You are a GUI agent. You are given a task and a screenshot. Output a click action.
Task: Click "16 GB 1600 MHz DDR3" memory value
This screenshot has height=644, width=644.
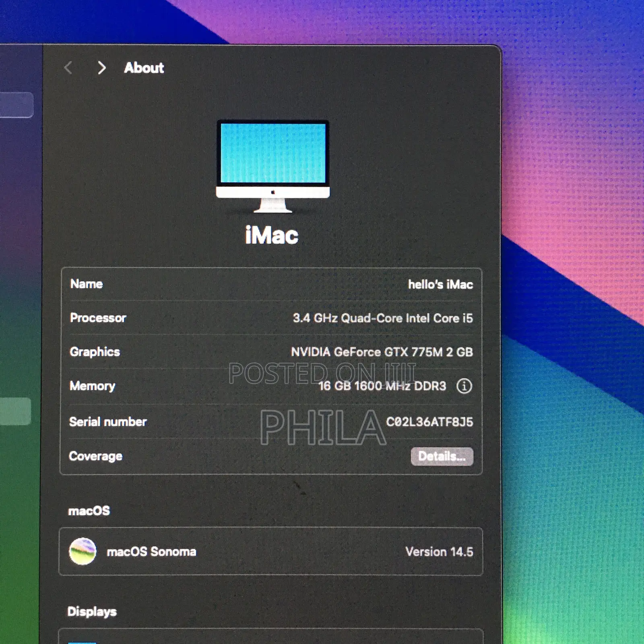[x=382, y=386]
